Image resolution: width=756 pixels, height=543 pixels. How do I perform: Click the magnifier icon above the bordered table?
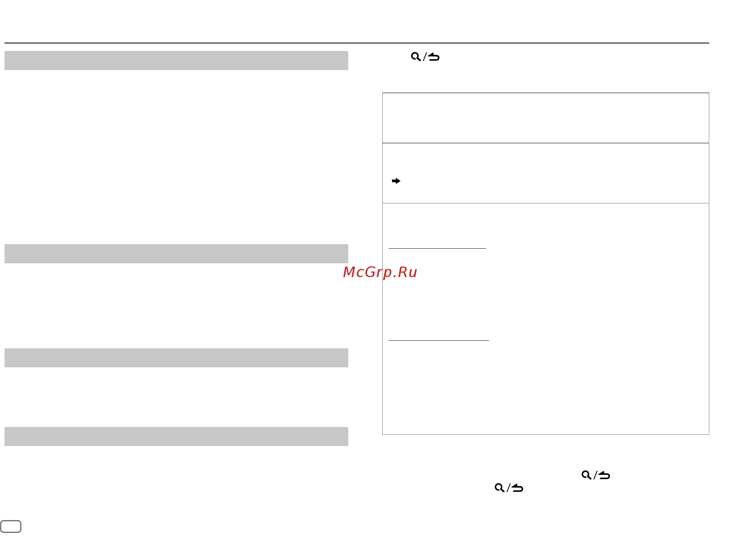[x=416, y=57]
